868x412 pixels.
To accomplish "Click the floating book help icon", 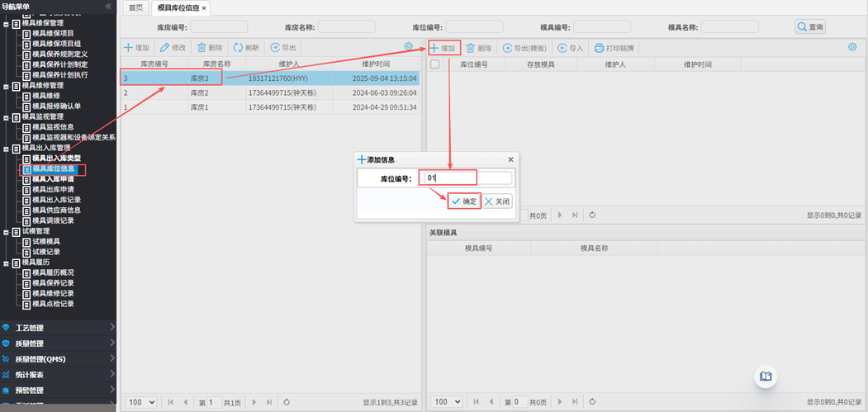I will click(x=766, y=376).
